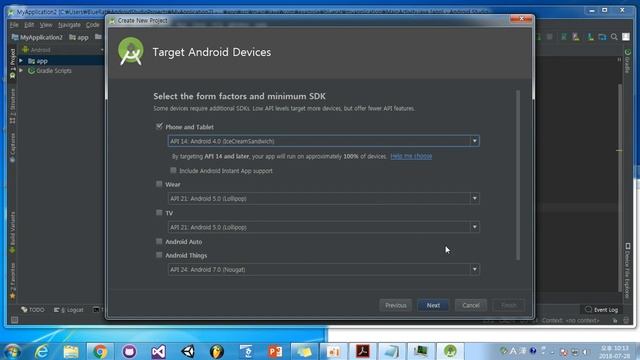Screen dimensions: 640x360
Task: Close the Create New Project dialog
Action: tap(521, 19)
